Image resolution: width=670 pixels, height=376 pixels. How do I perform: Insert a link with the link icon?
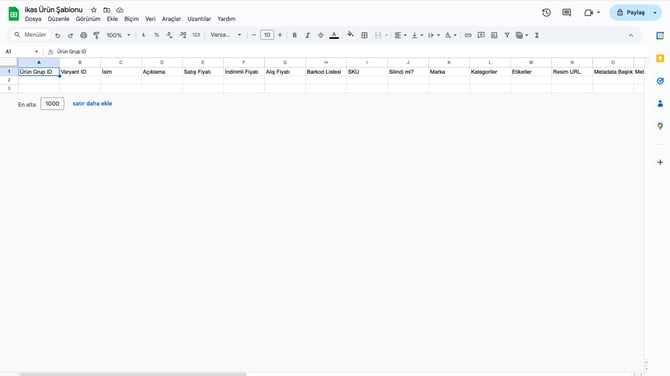(468, 35)
